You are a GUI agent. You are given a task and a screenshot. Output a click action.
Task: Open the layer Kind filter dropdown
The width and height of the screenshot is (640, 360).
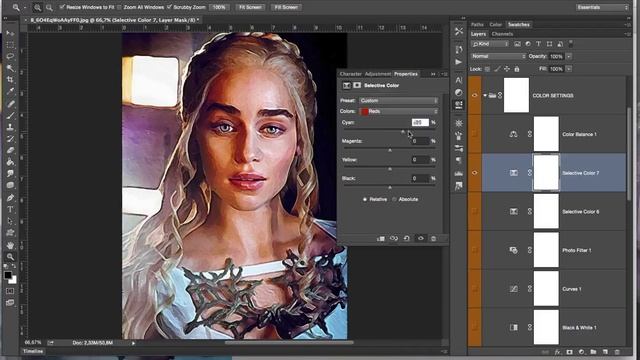point(489,44)
